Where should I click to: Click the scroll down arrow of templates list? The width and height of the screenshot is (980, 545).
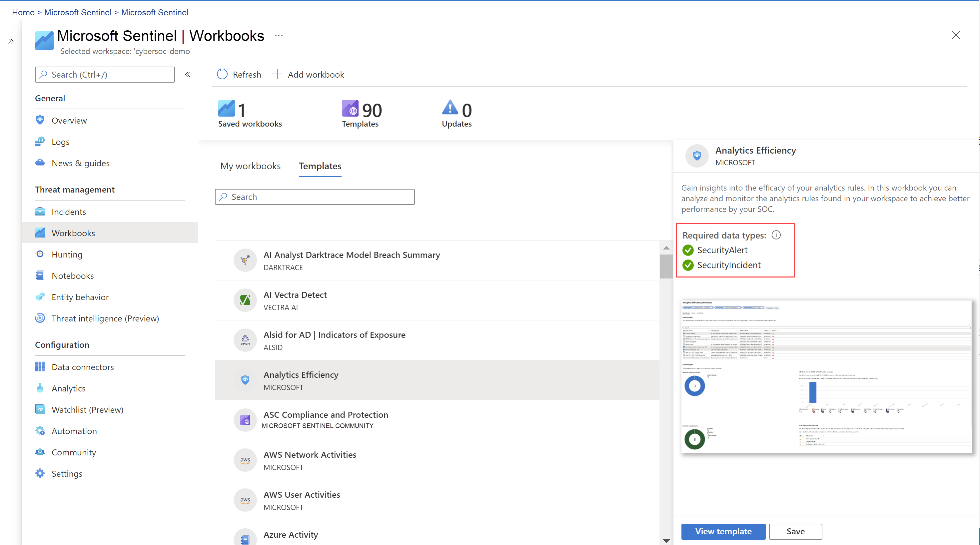[666, 540]
